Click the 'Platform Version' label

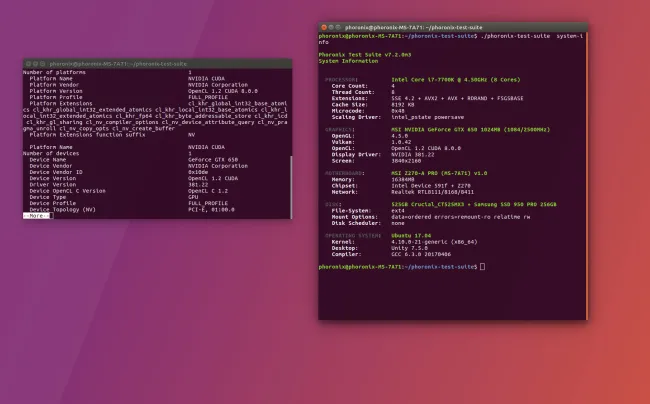tap(56, 91)
